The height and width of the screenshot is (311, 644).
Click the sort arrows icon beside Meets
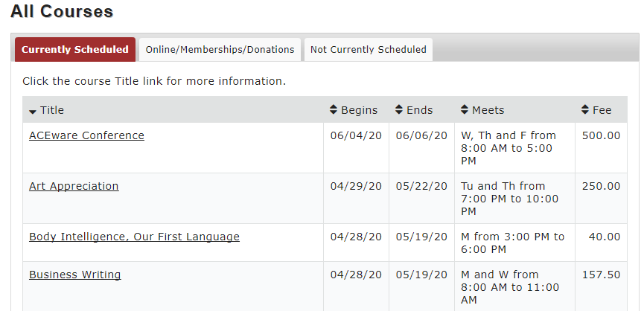[465, 109]
